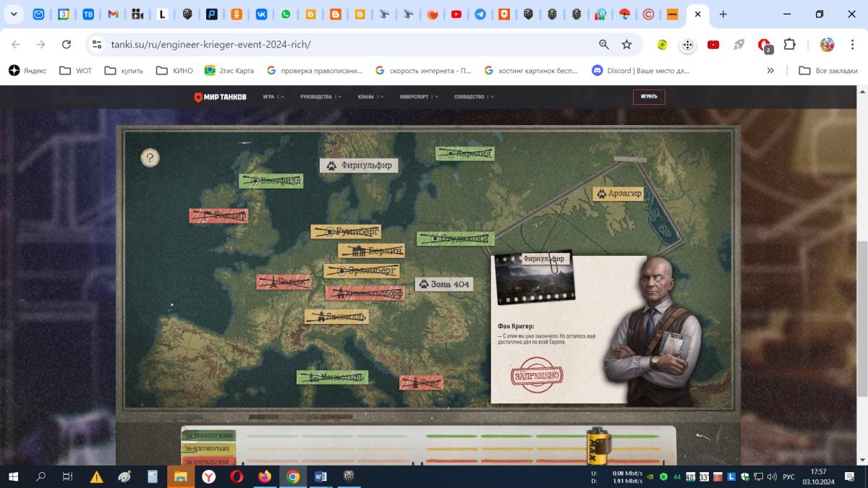Select the Арзагир map marker
This screenshot has width=868, height=488.
coord(618,194)
